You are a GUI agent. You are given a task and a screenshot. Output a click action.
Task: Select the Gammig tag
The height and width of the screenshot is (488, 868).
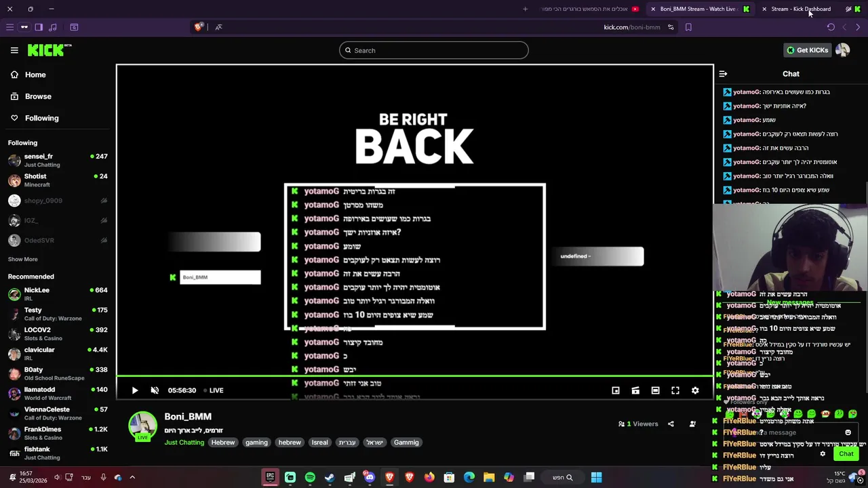pos(406,443)
